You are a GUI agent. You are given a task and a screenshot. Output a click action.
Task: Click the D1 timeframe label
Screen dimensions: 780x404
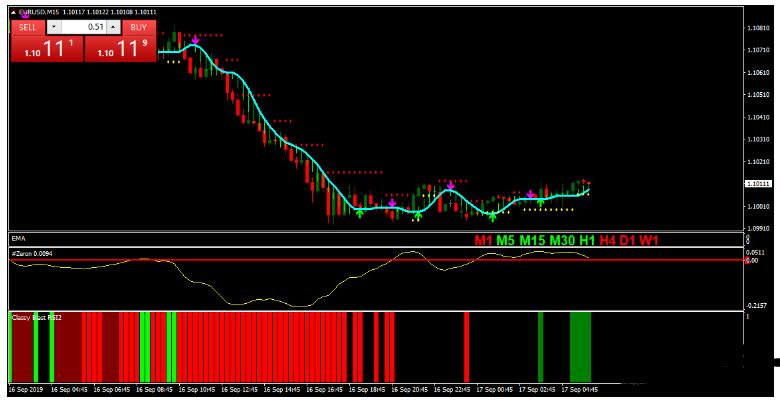(x=627, y=241)
